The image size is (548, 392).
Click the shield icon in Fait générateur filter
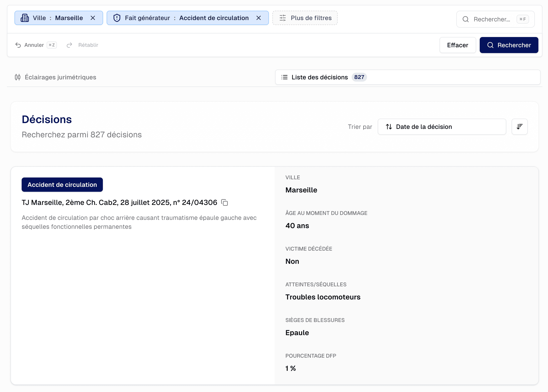pos(117,18)
